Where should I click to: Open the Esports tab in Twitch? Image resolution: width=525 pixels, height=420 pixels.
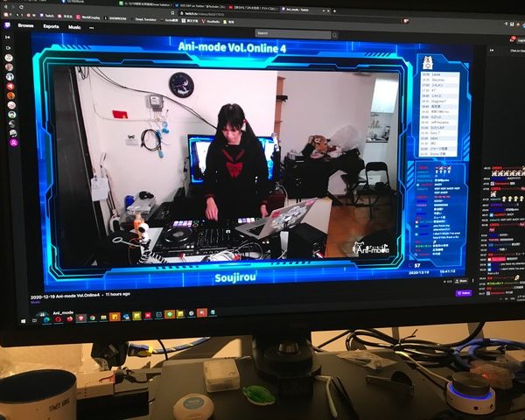click(x=52, y=27)
